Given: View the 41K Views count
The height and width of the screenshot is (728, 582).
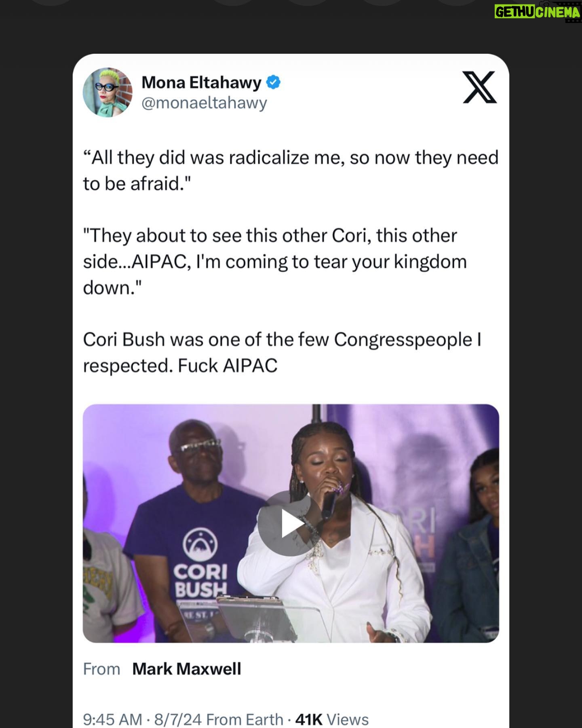Looking at the screenshot, I should coord(332,720).
